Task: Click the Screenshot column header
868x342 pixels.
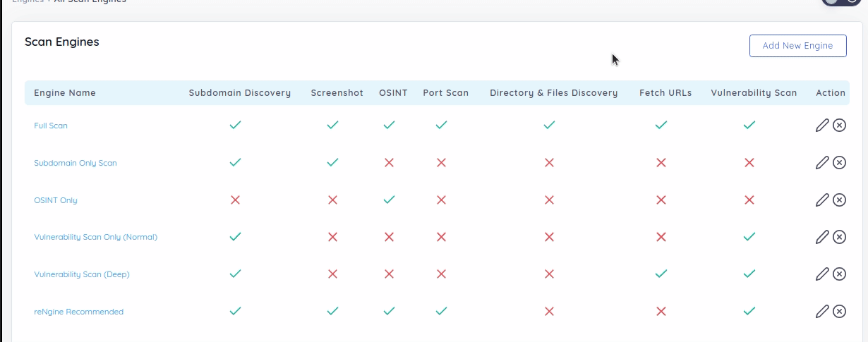Action: click(337, 93)
